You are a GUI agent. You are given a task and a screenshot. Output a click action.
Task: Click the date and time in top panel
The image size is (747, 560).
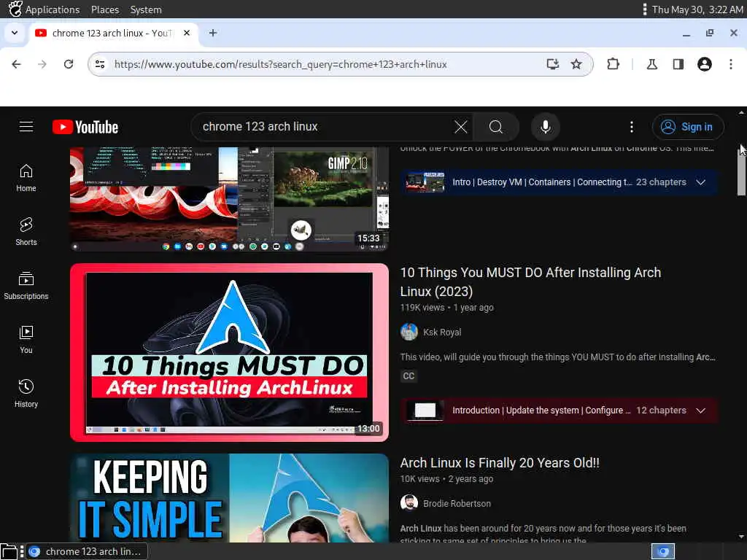697,9
